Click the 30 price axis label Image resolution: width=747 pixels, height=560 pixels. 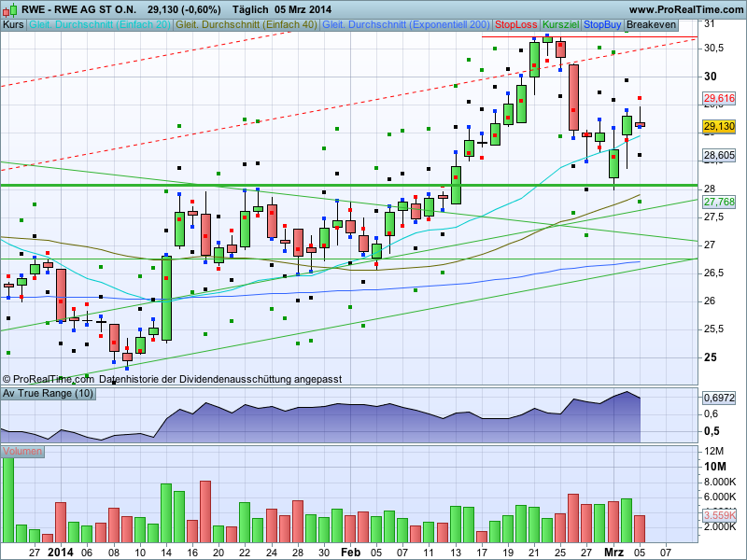coord(711,77)
